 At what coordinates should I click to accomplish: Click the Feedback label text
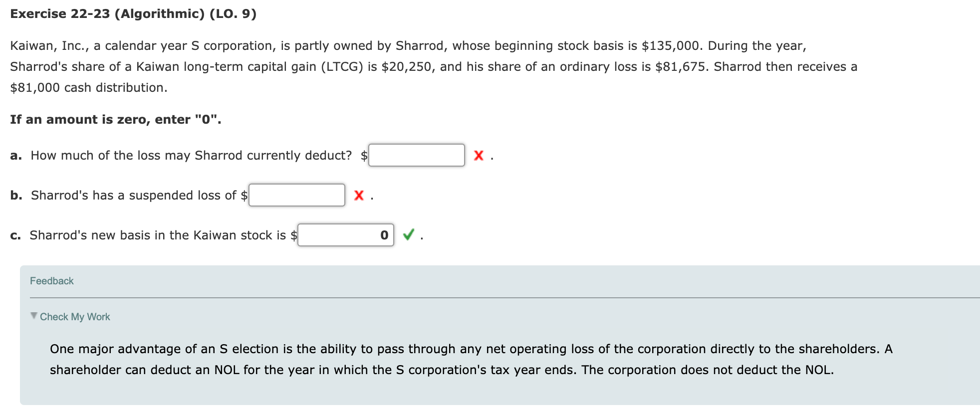coord(51,280)
